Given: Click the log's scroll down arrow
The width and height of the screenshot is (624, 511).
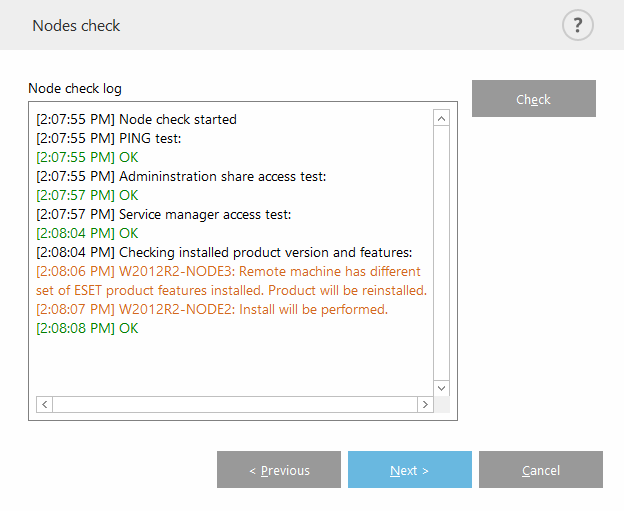Looking at the screenshot, I should (441, 386).
